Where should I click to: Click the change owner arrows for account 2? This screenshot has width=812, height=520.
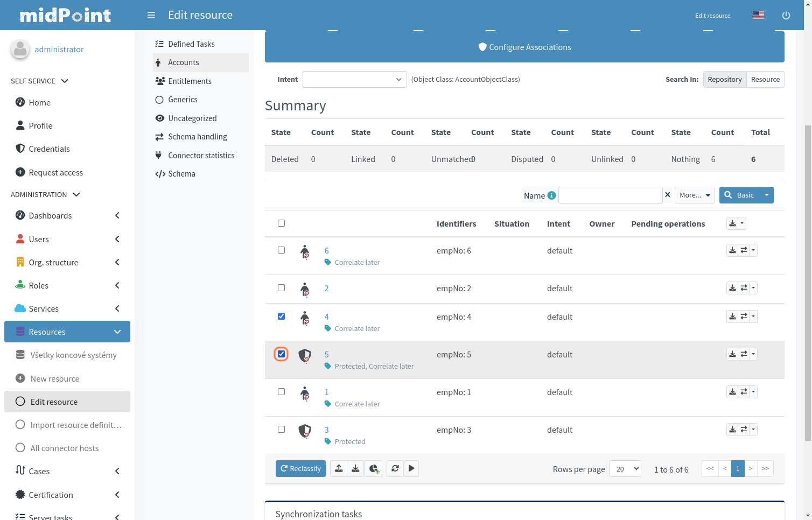(744, 288)
